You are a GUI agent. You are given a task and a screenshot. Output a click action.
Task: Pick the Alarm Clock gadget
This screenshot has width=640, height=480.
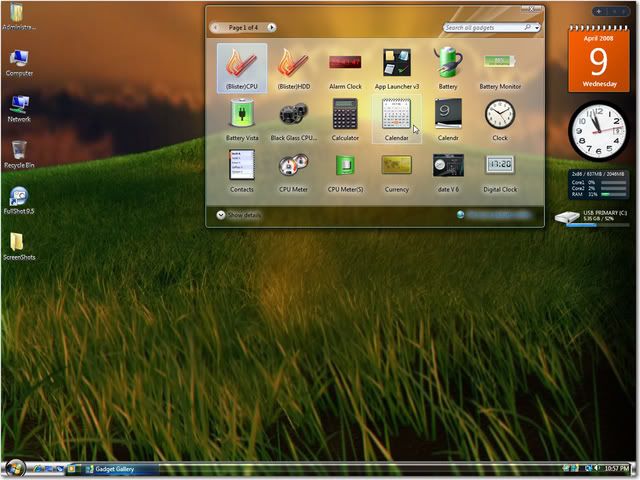coord(345,69)
